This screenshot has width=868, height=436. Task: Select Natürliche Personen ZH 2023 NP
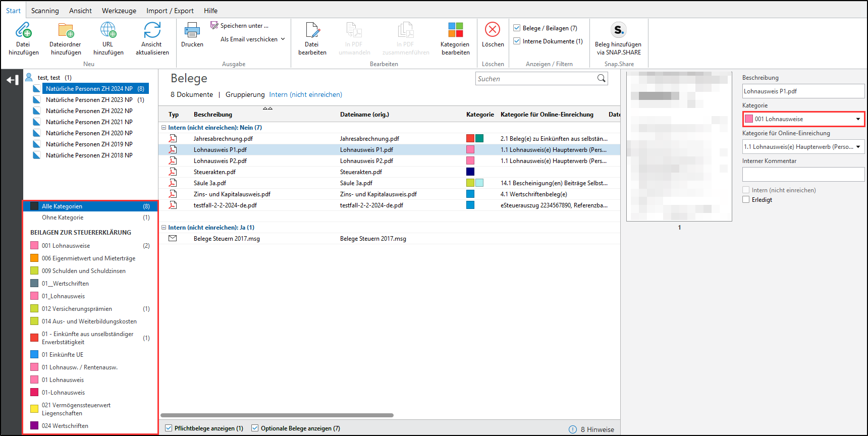89,99
